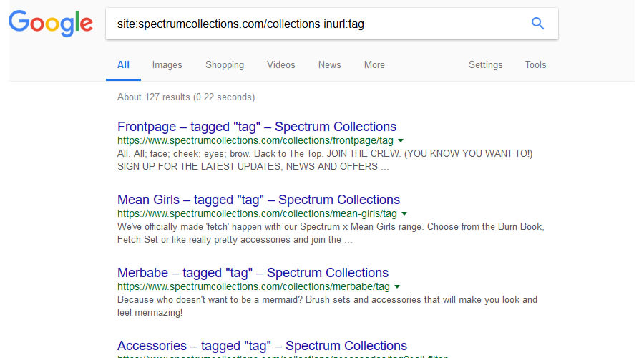Open the News tab
The image size is (644, 358).
329,65
